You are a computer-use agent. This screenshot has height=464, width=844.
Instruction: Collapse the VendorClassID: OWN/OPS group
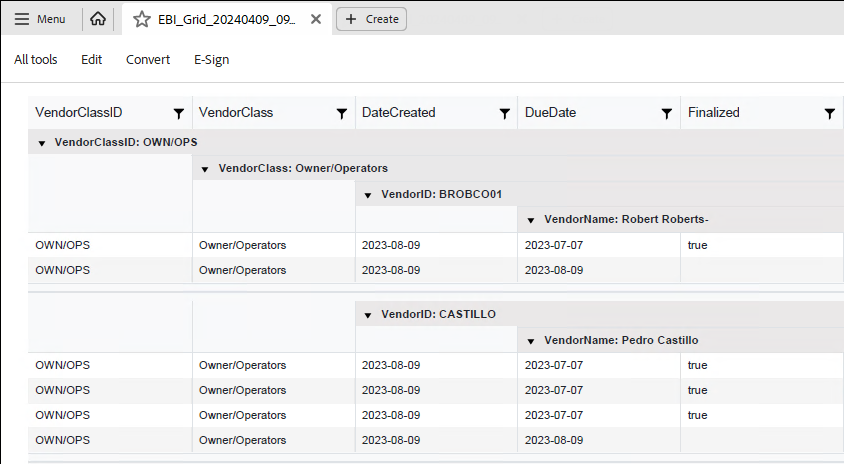point(42,144)
